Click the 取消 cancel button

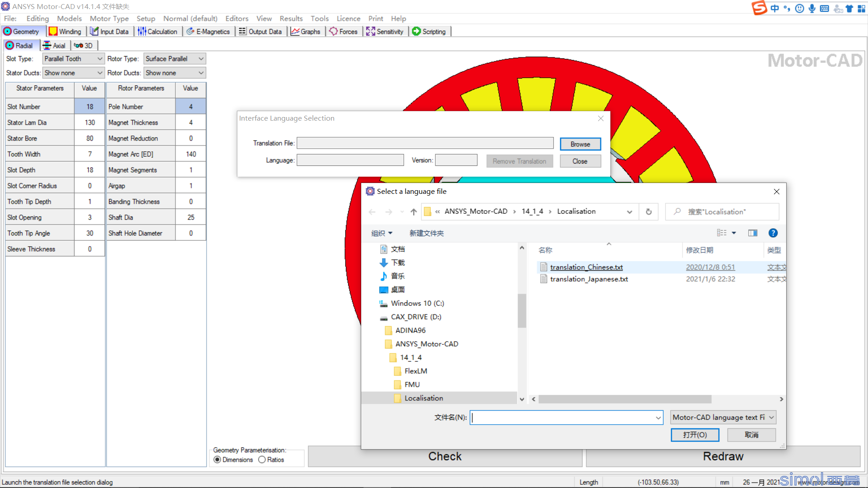(x=751, y=435)
